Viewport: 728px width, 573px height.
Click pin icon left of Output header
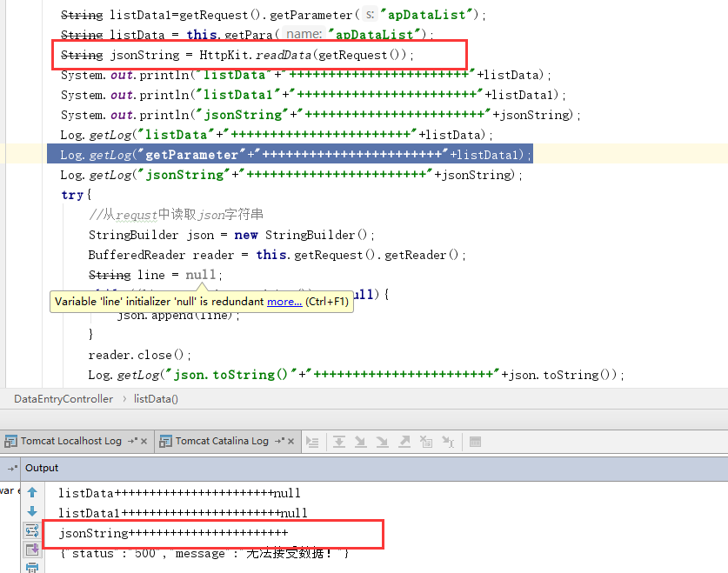(x=12, y=468)
